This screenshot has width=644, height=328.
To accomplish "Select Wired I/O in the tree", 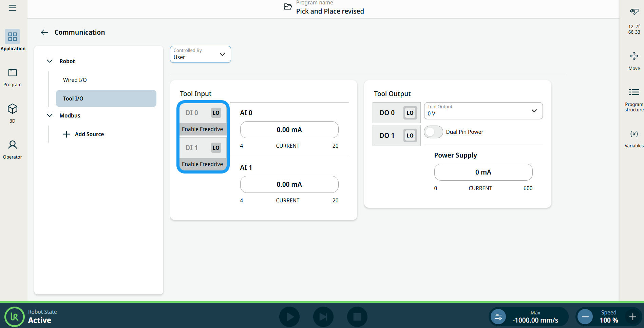I will click(75, 80).
